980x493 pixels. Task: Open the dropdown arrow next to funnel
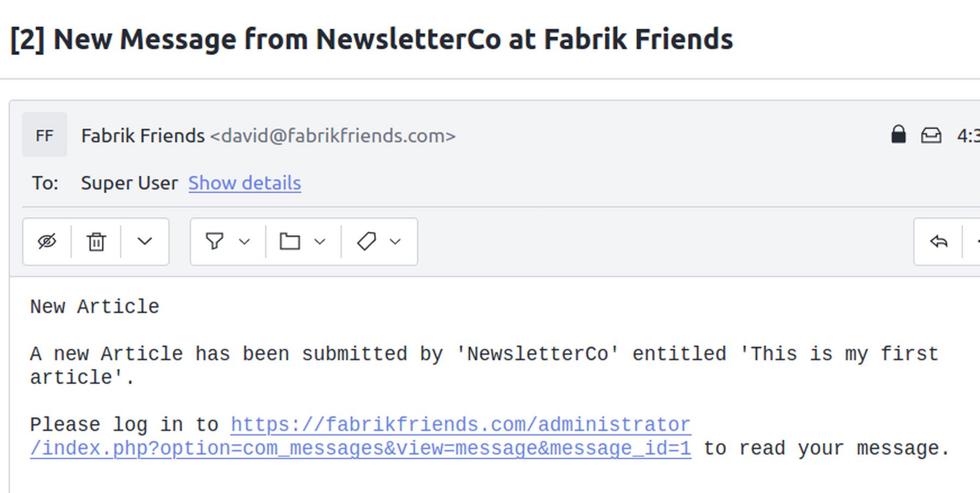pos(244,241)
